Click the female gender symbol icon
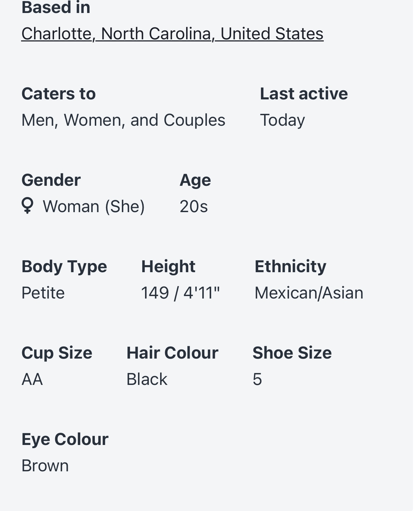This screenshot has width=420, height=511. click(27, 205)
